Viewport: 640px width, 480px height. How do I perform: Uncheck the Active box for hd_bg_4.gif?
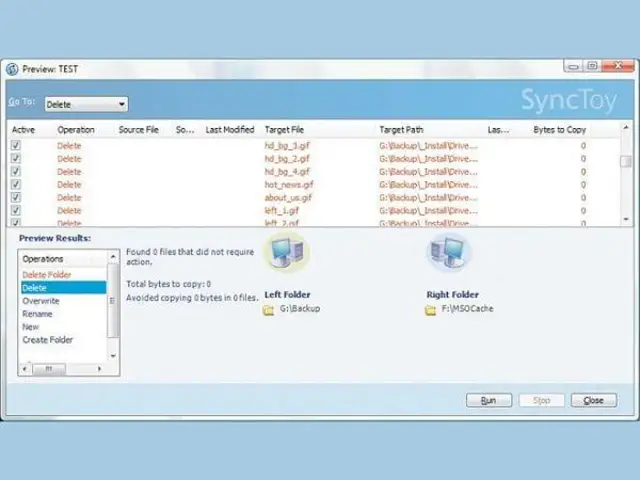click(16, 171)
